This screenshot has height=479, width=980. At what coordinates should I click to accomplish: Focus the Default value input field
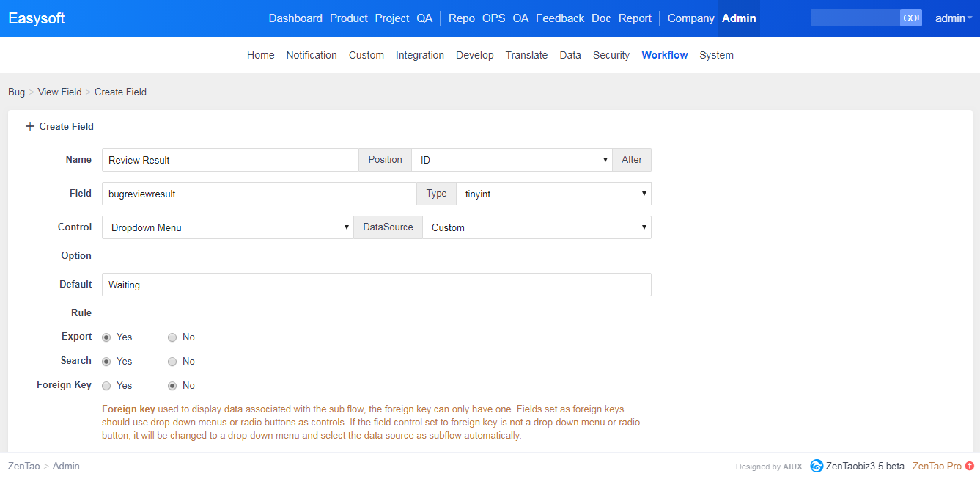tap(376, 285)
